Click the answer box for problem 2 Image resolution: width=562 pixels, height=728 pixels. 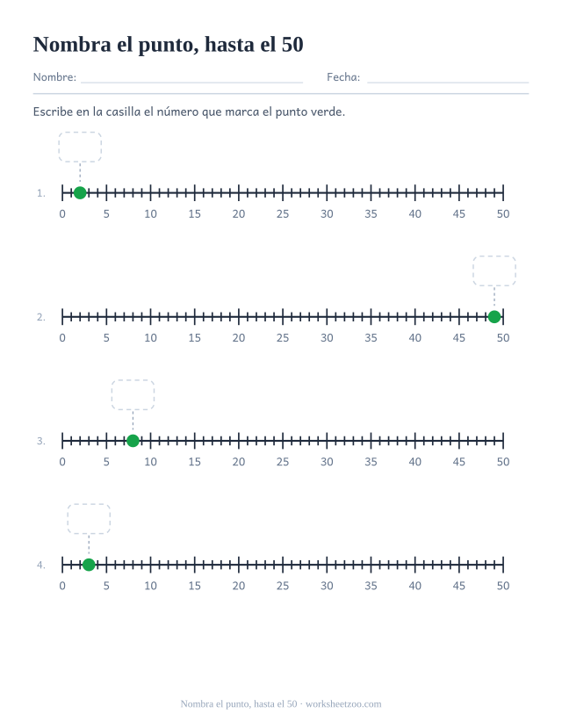coord(494,270)
